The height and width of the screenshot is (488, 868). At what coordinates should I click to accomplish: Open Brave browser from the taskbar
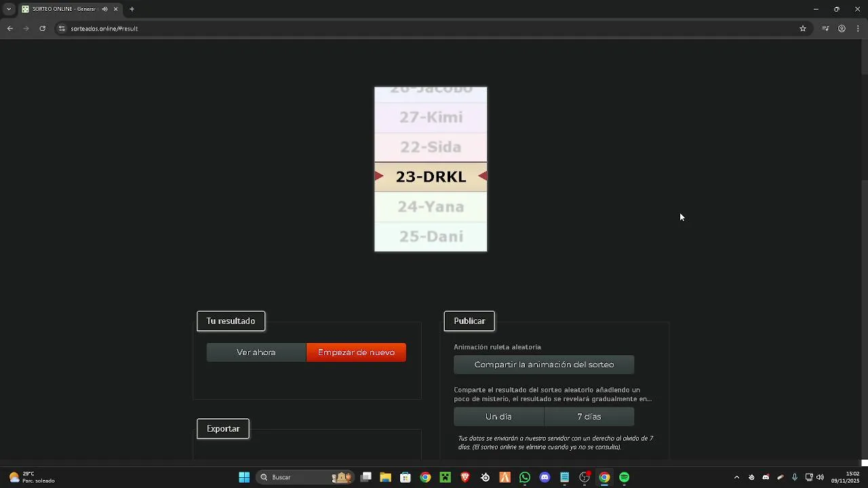click(x=465, y=477)
